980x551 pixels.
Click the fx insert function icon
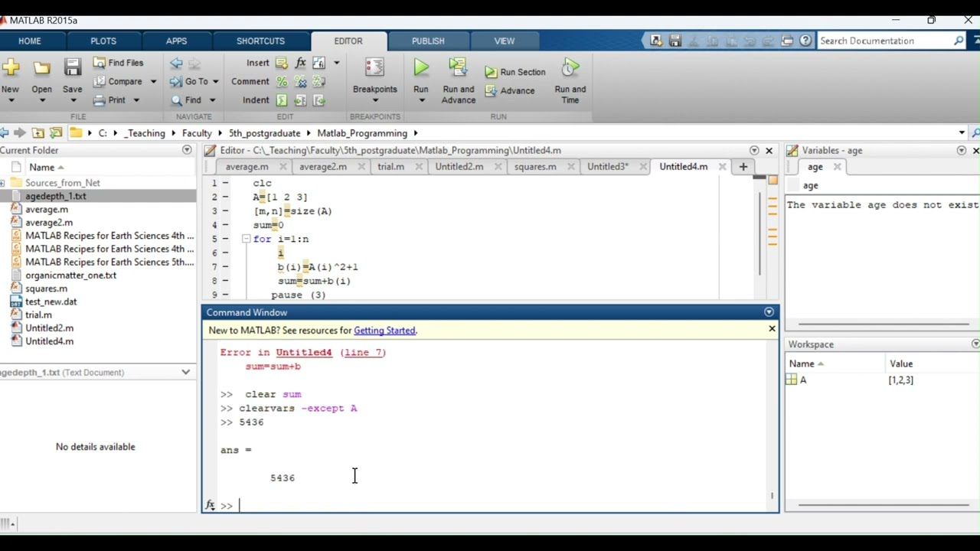click(300, 63)
